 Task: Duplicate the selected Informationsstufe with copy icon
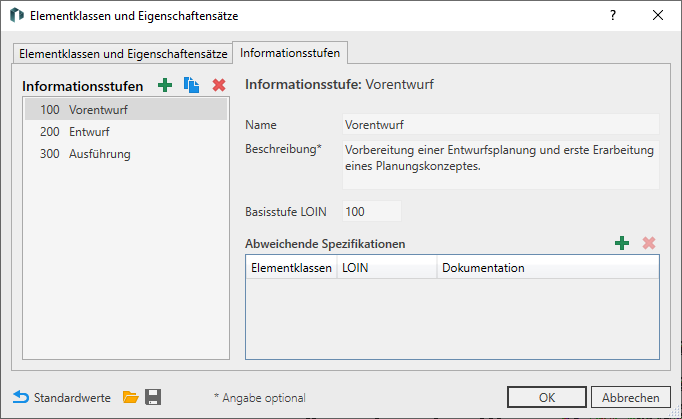click(191, 85)
